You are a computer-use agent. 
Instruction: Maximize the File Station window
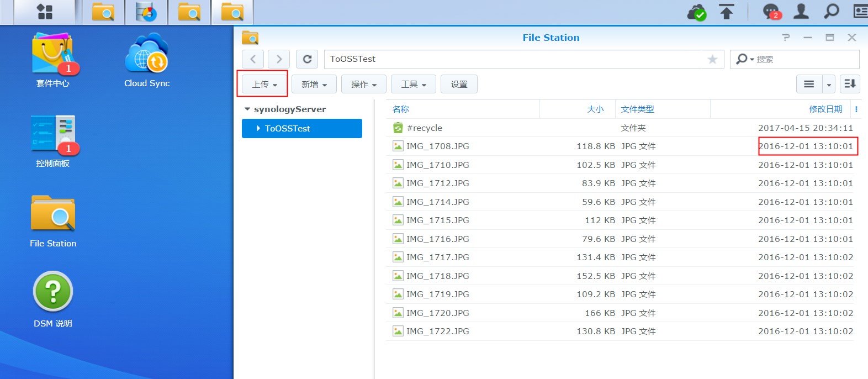pyautogui.click(x=830, y=38)
